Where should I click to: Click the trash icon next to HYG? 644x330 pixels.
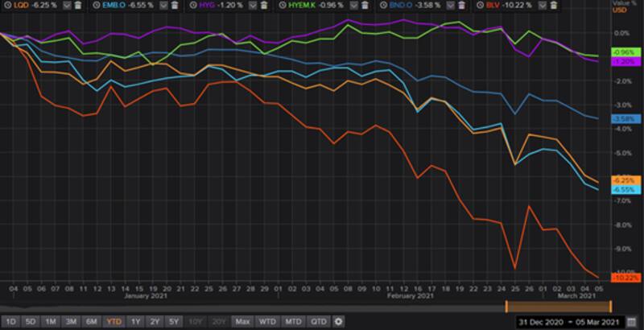(x=265, y=5)
